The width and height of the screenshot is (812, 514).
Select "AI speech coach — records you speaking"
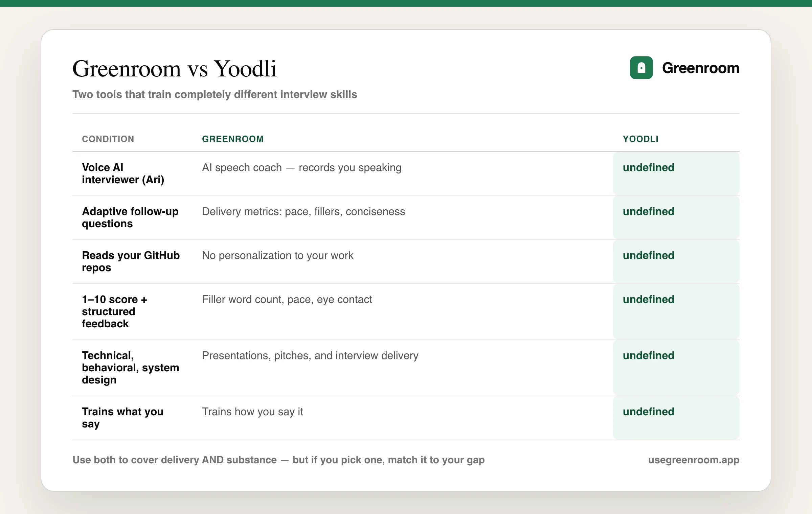tap(302, 167)
